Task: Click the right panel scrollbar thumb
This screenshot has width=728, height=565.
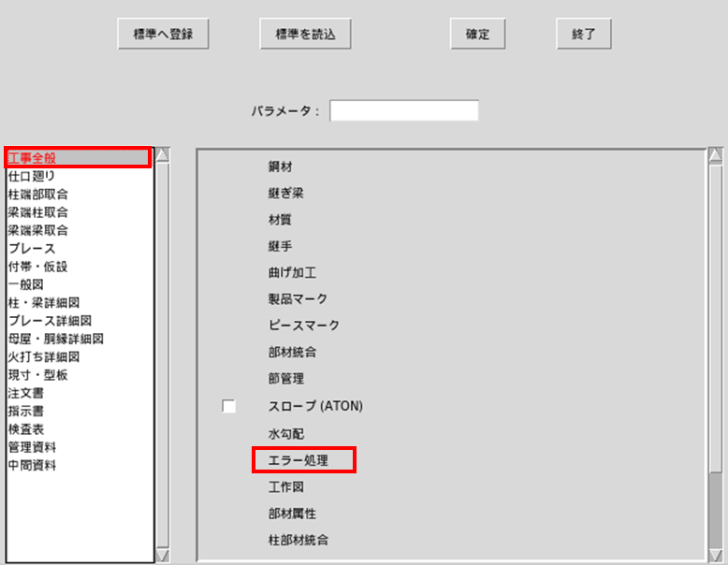Action: (x=716, y=510)
